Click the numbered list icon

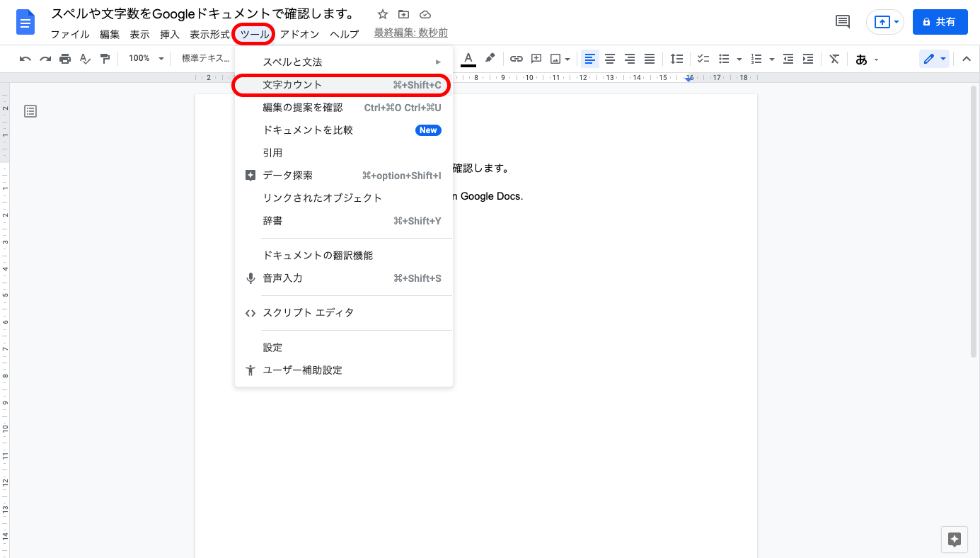point(756,59)
